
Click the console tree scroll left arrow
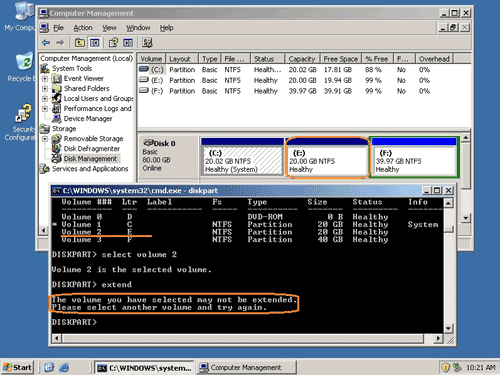coord(43,230)
